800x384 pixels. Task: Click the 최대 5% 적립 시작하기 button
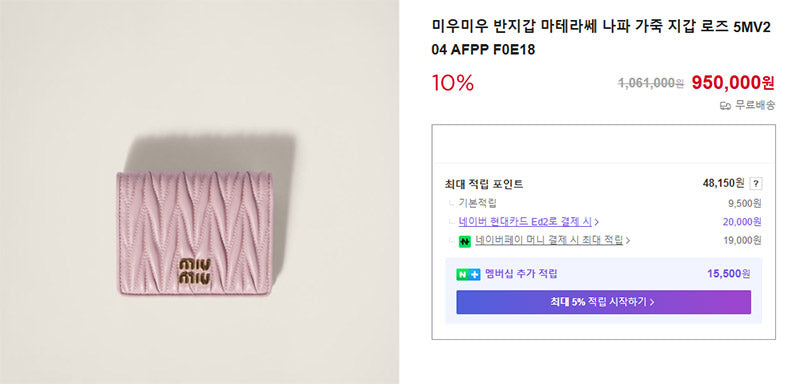[604, 302]
